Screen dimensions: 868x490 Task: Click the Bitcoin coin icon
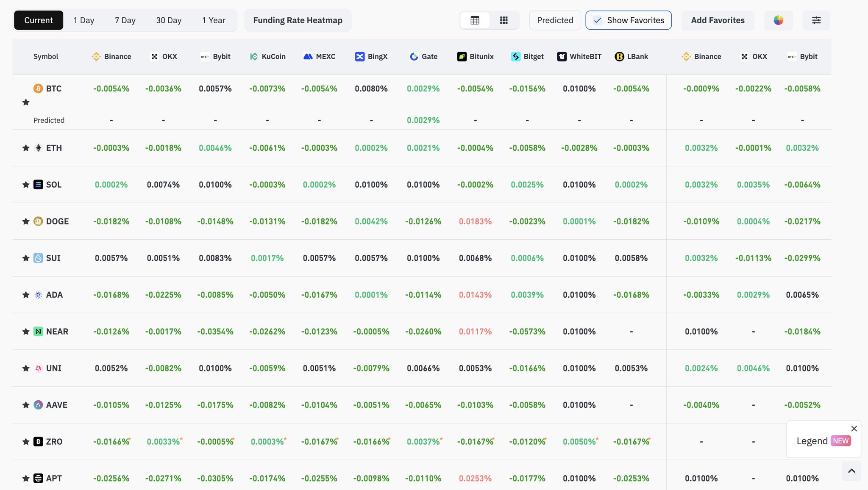(x=38, y=89)
